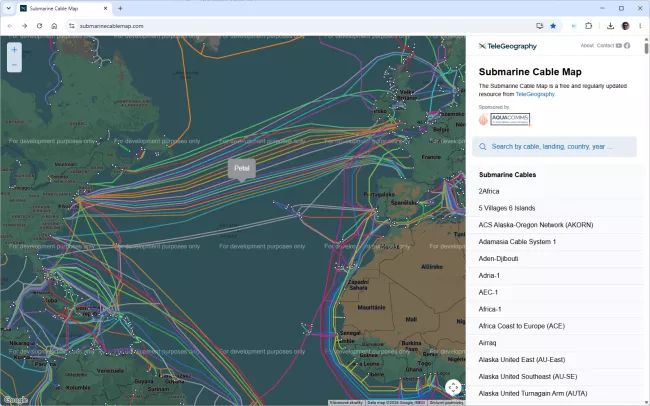
Task: Click the search magnifier icon
Action: (483, 146)
